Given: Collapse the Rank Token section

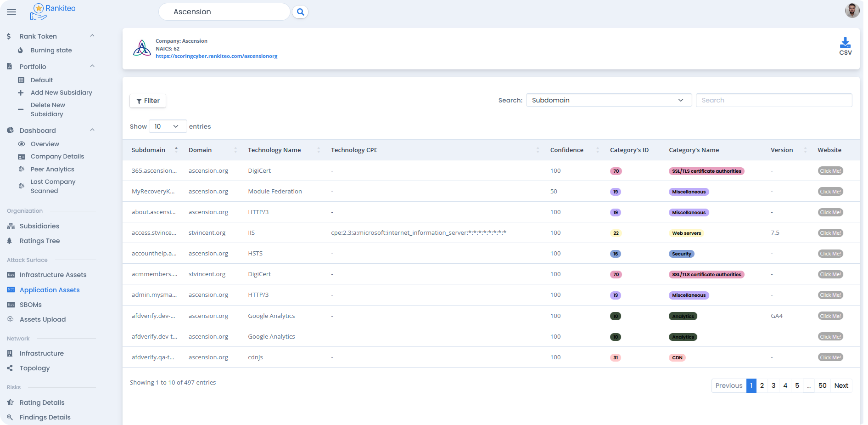Looking at the screenshot, I should pos(92,36).
